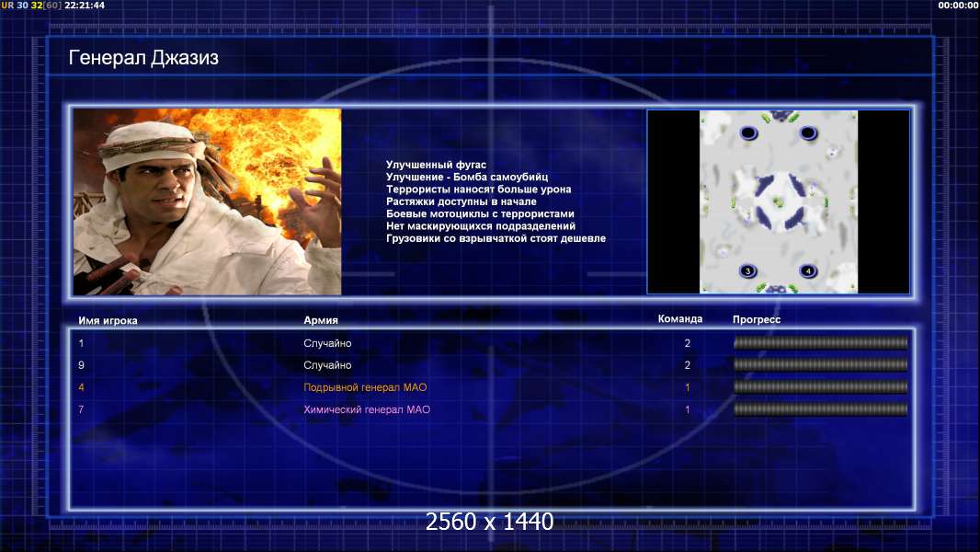This screenshot has height=552, width=980.
Task: Select player name '9' in the list
Action: click(81, 365)
